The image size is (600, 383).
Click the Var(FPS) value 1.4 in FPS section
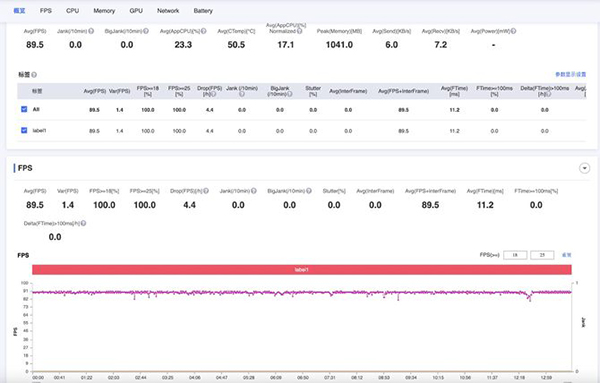(68, 205)
